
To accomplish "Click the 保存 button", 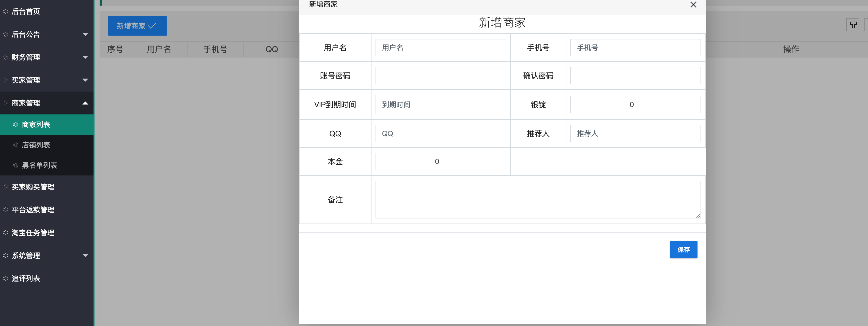I will tap(683, 249).
